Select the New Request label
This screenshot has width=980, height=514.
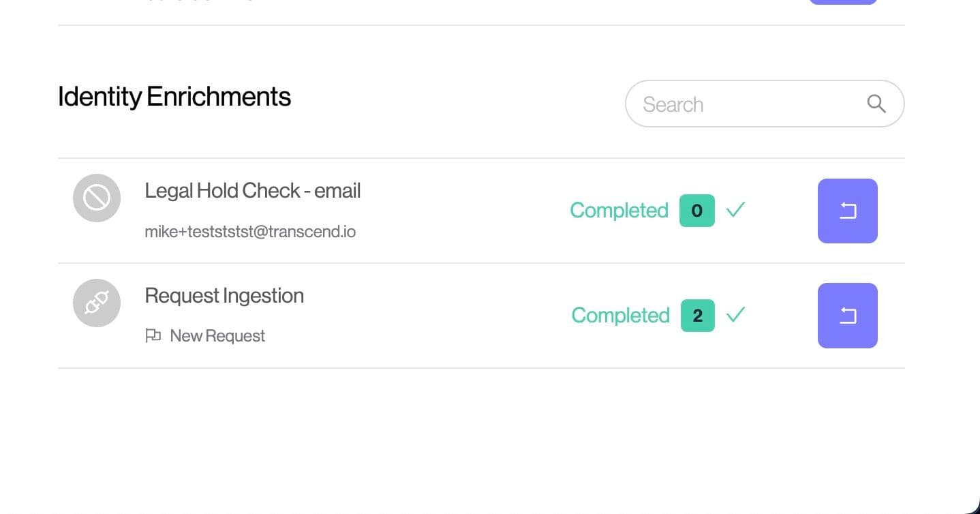click(x=217, y=336)
